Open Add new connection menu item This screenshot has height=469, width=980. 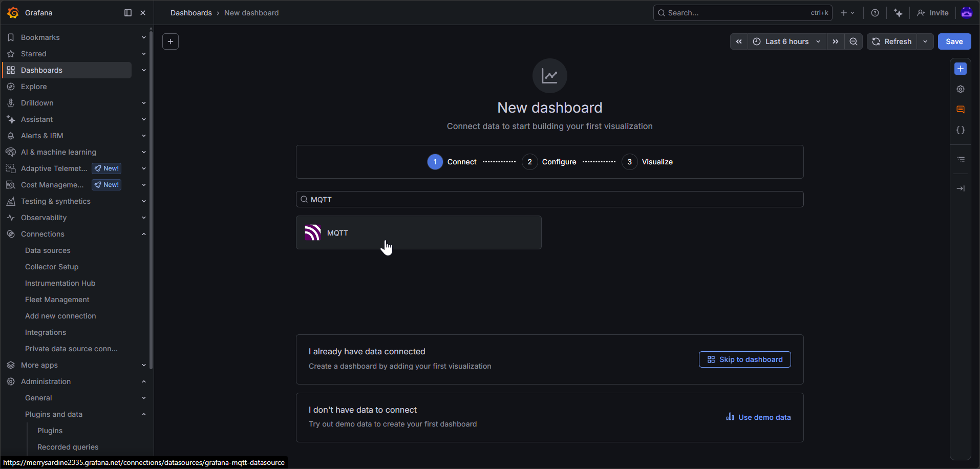60,316
